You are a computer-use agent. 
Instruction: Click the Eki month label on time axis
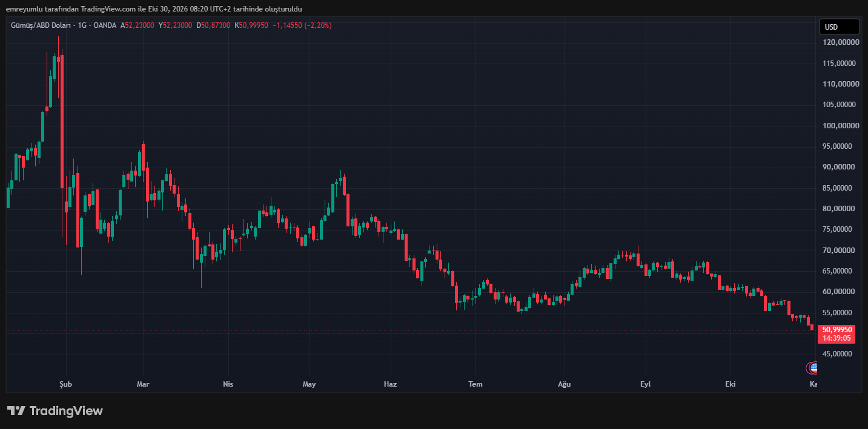(731, 384)
